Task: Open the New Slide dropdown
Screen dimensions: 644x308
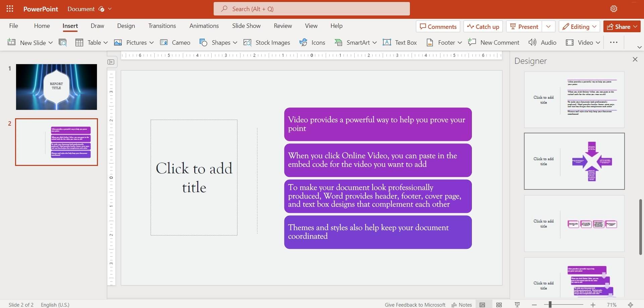Action: pos(50,42)
